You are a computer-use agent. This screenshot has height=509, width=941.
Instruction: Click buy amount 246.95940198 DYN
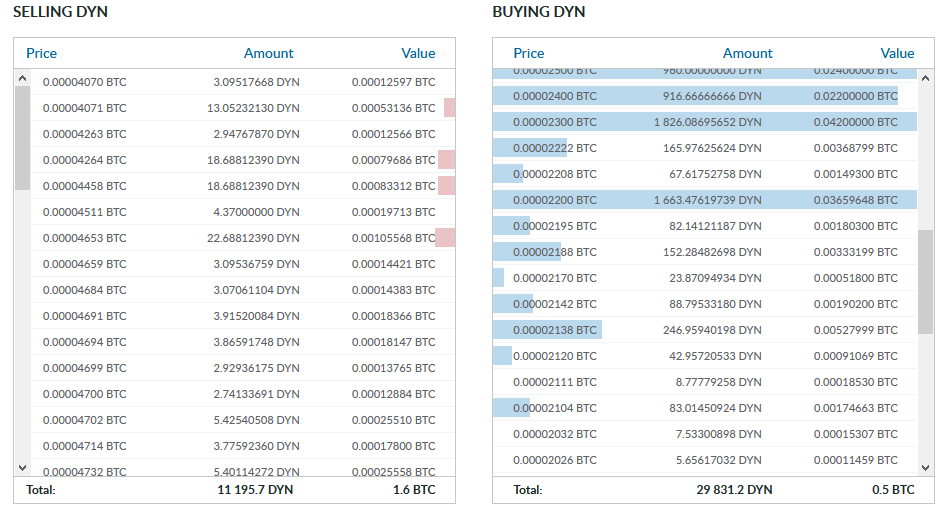[712, 330]
